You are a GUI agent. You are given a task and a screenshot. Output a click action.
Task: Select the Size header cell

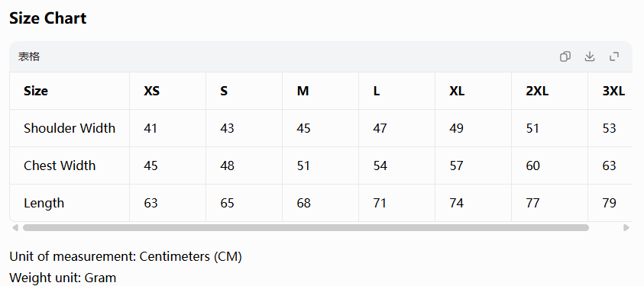[x=70, y=91]
